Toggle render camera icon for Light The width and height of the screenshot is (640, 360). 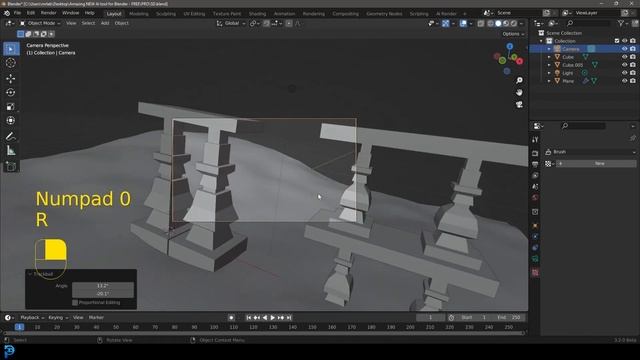633,73
